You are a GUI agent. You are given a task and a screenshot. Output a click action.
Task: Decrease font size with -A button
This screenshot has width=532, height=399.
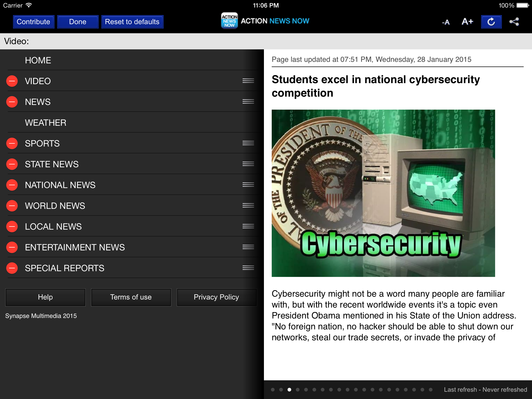coord(446,22)
